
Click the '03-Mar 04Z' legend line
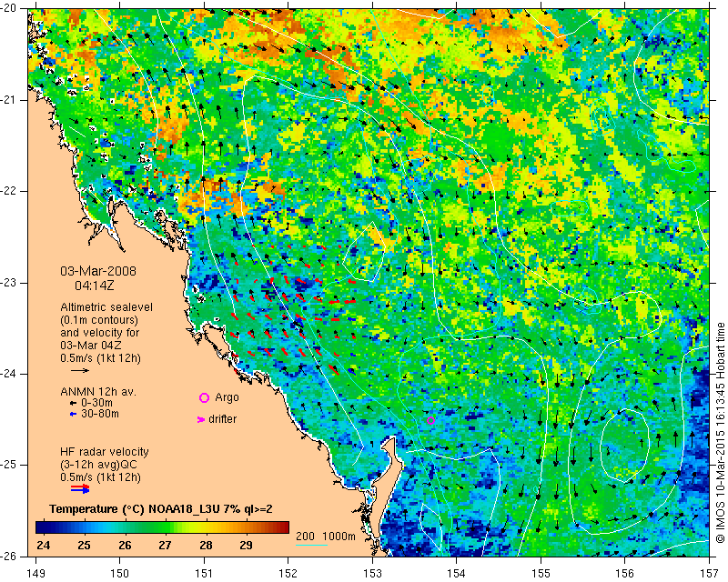pyautogui.click(x=90, y=346)
